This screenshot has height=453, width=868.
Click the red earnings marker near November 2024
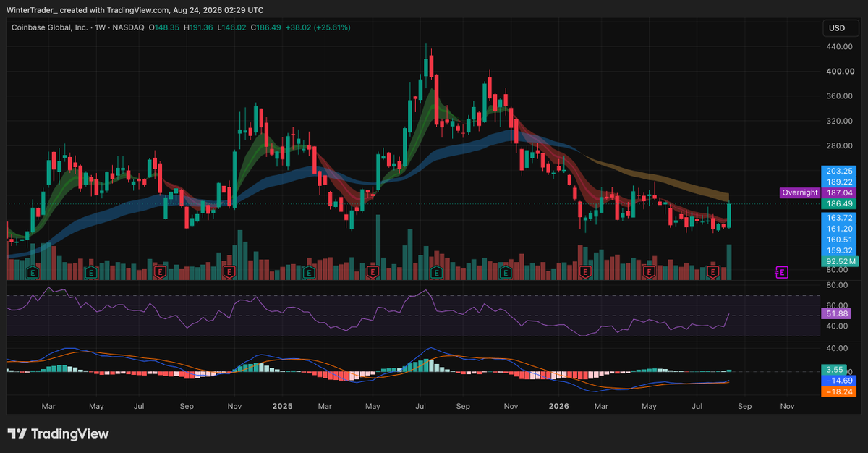coord(229,273)
